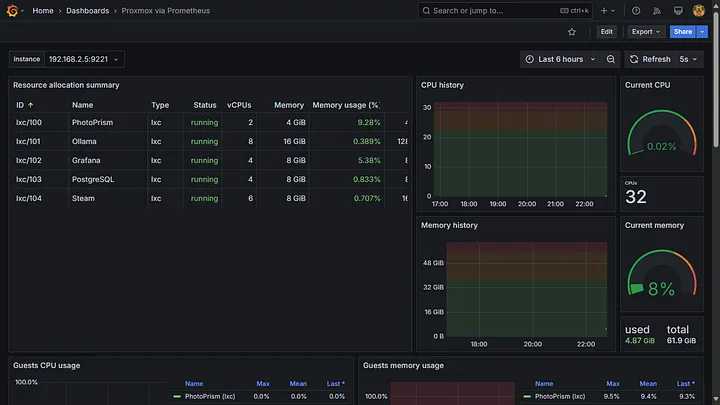The height and width of the screenshot is (405, 720).
Task: Click the Current memory gauge 8%
Action: point(662,273)
